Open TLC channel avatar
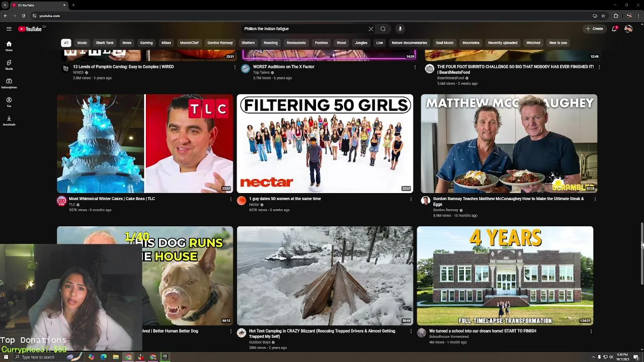The width and height of the screenshot is (644, 362). click(x=61, y=201)
